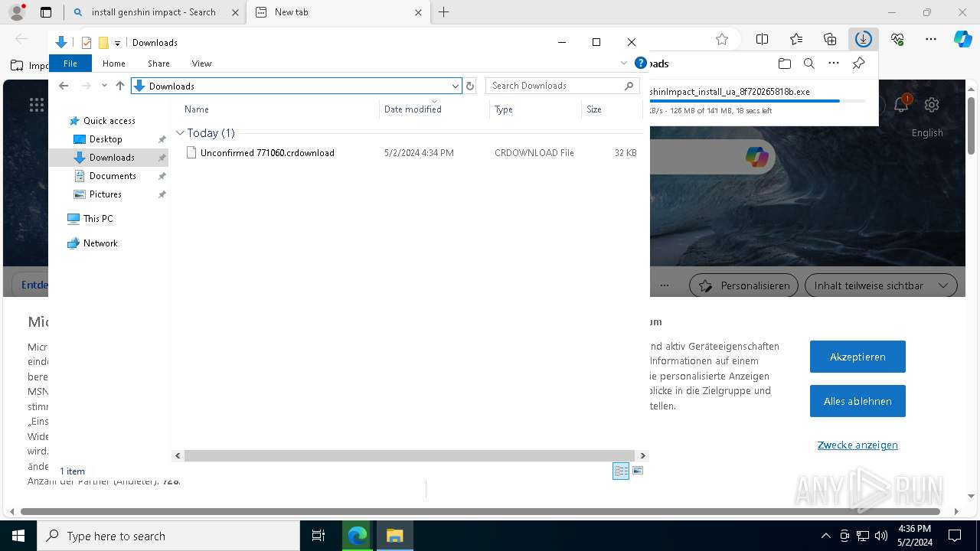The image size is (980, 551).
Task: Select Unconfirmed 771060.crdownload file
Action: (x=267, y=153)
